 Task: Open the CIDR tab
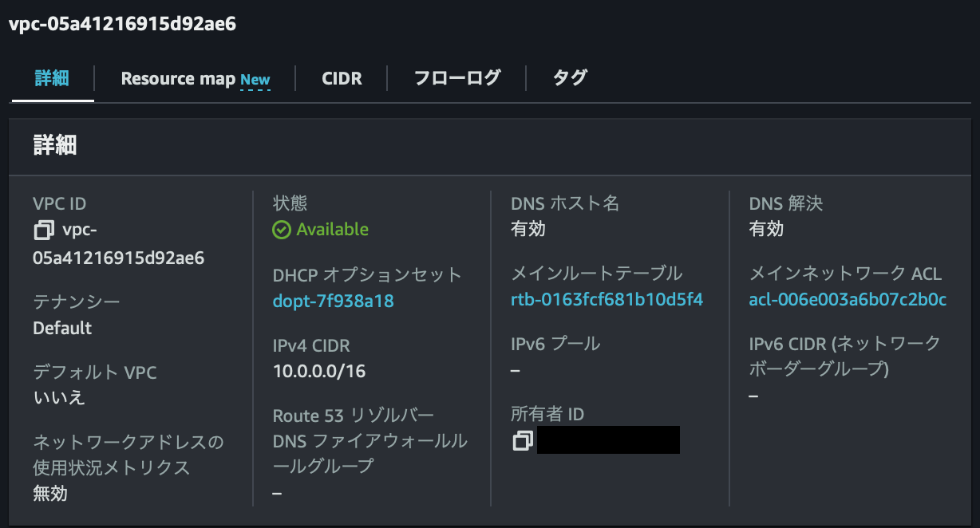342,78
